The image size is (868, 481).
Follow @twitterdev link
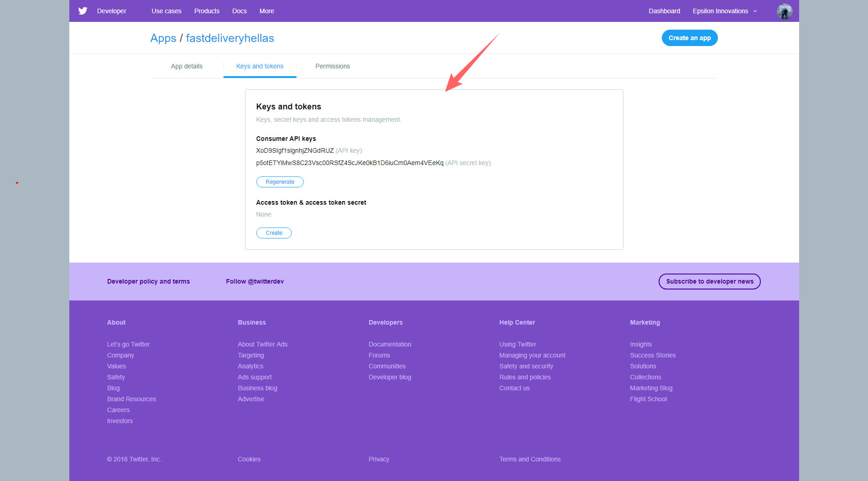pos(255,281)
